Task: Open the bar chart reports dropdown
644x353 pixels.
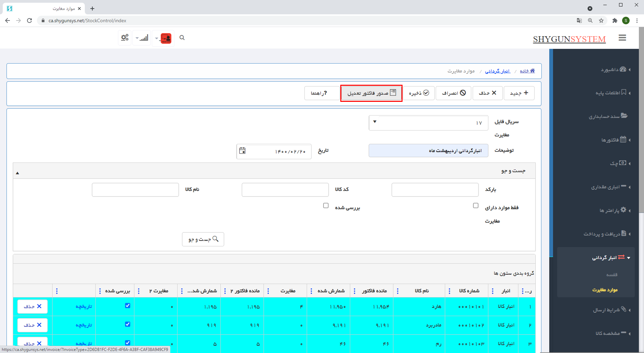Action: [x=142, y=38]
